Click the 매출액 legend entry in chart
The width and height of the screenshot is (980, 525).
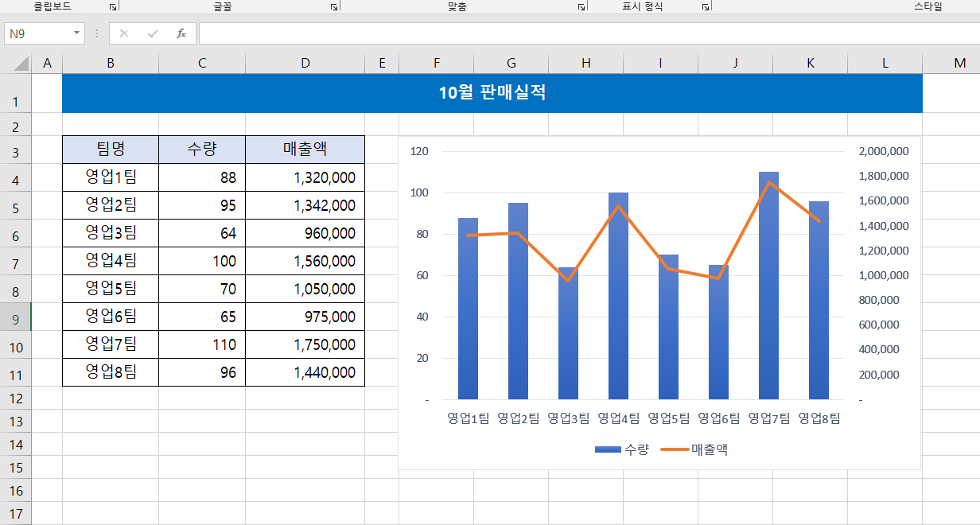(x=694, y=449)
